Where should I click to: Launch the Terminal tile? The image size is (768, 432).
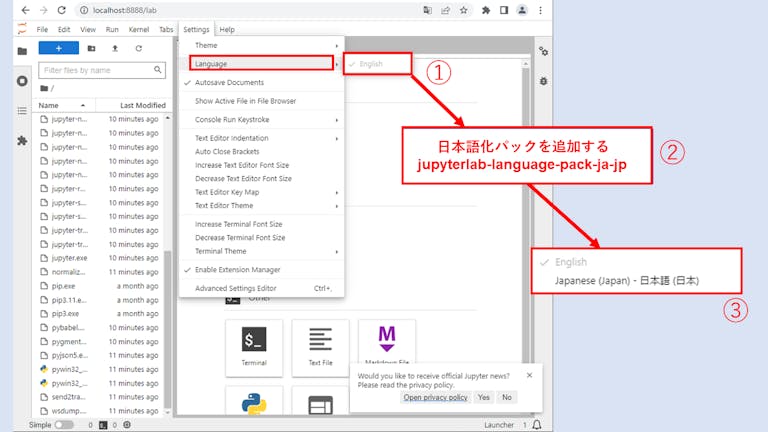[x=254, y=348]
